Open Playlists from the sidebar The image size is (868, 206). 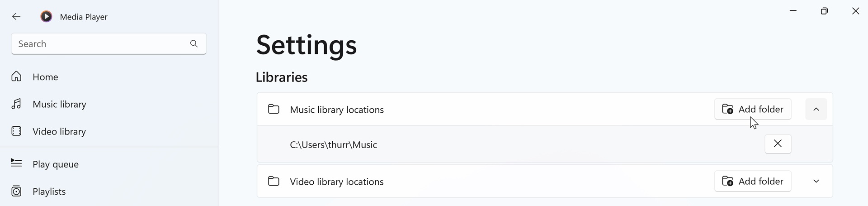point(109,191)
